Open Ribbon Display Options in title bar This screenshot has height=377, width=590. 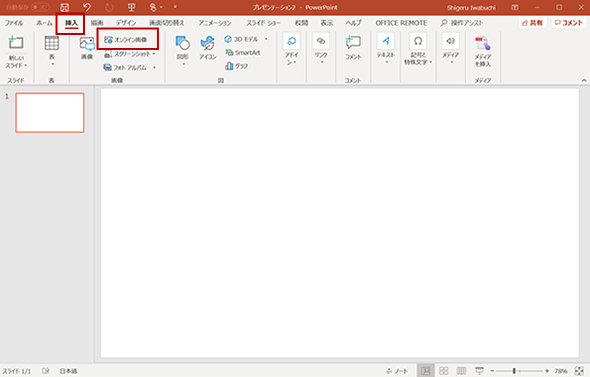click(515, 7)
